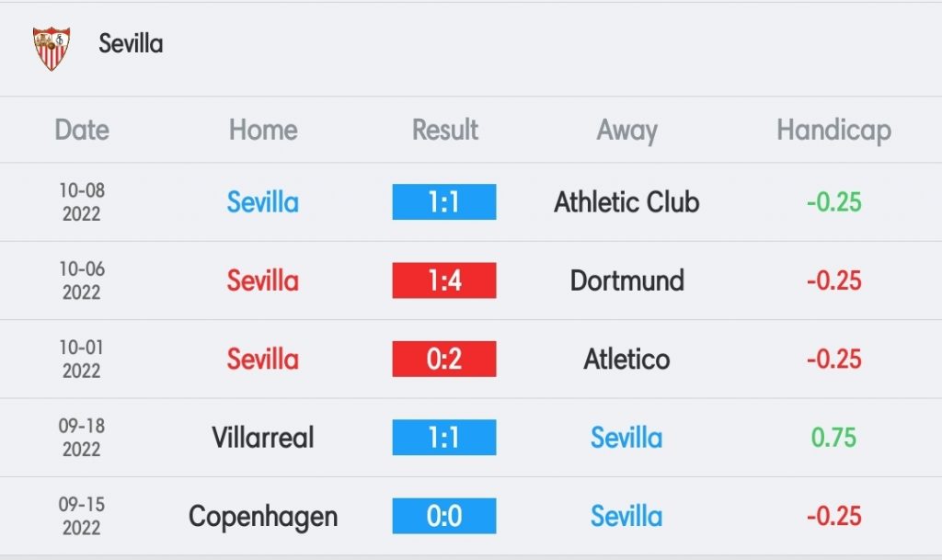Click the Dortmund away team name

click(x=626, y=280)
